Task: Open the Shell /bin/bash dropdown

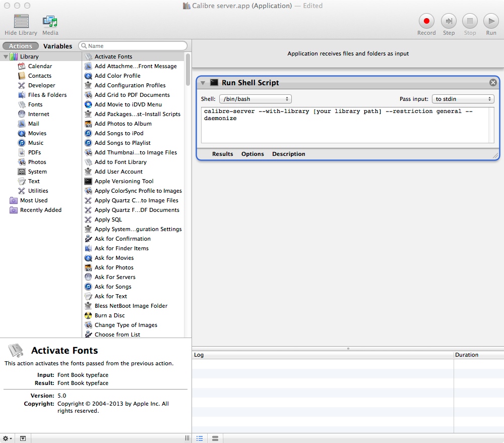Action: click(x=255, y=99)
